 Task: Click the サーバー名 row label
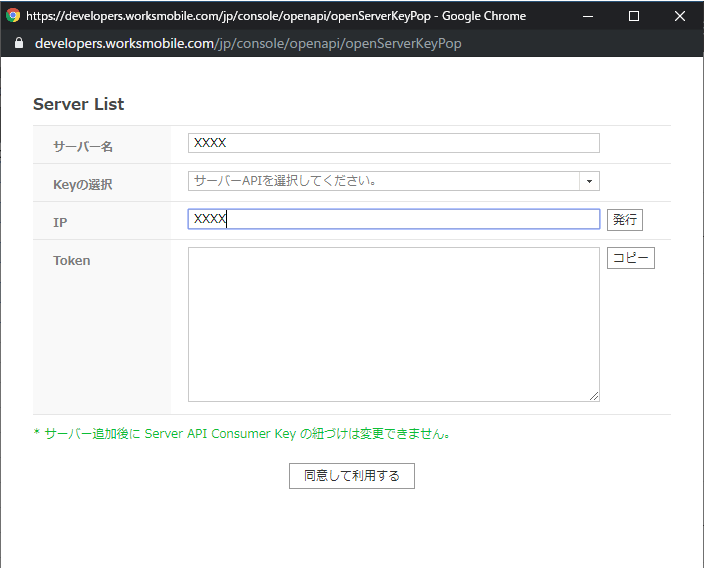[83, 147]
